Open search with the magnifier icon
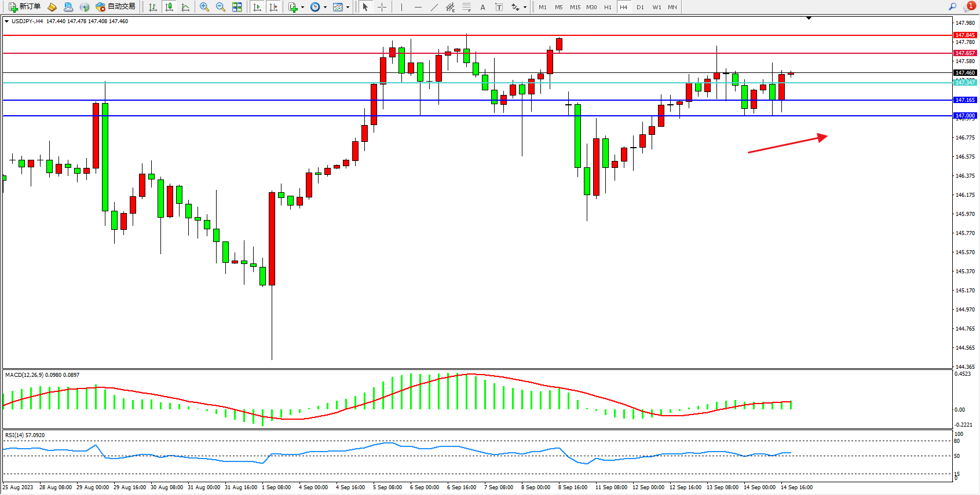 click(952, 7)
